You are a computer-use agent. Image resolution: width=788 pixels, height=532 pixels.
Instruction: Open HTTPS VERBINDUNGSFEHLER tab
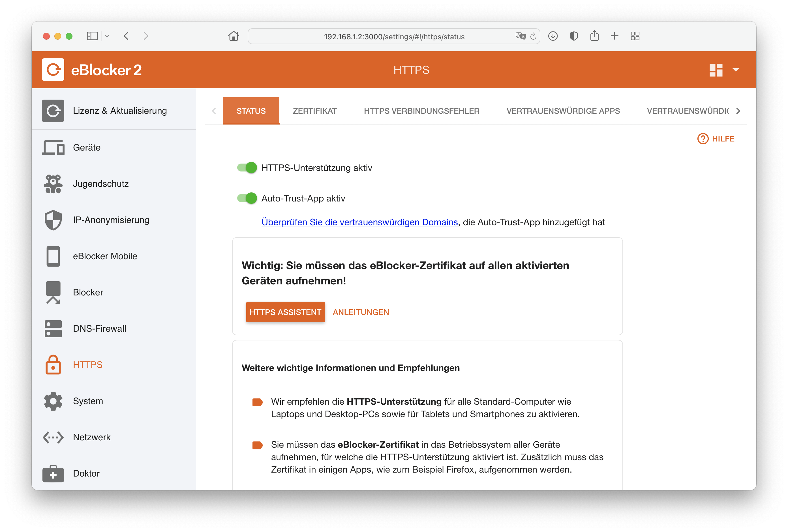421,111
